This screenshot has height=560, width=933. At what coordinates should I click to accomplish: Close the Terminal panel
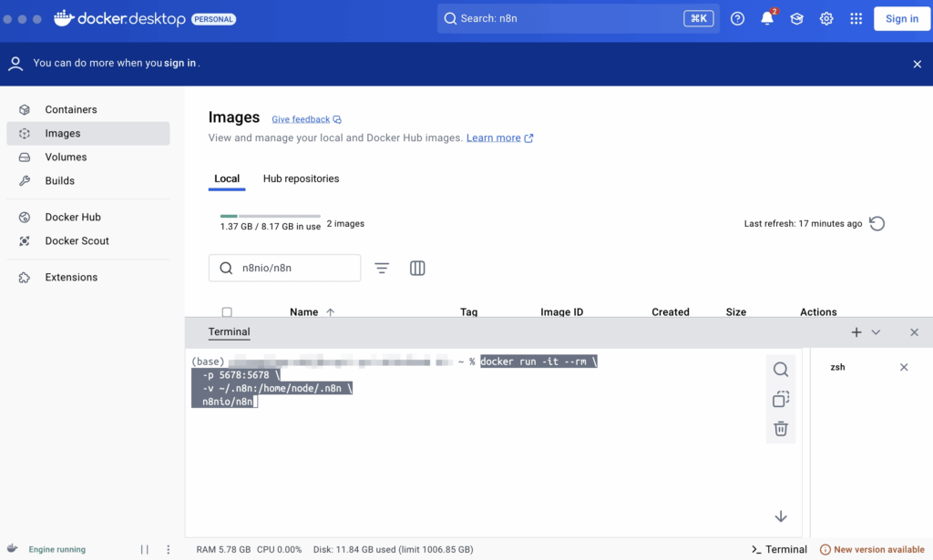point(915,332)
